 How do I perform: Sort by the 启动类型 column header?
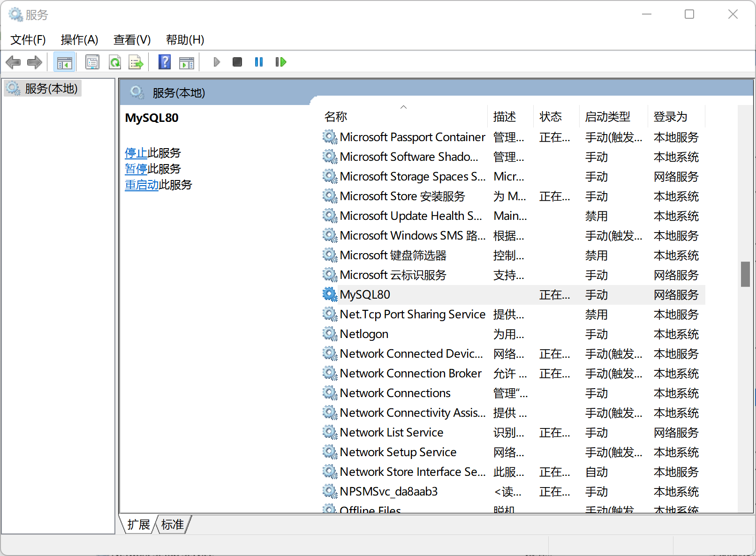click(613, 116)
